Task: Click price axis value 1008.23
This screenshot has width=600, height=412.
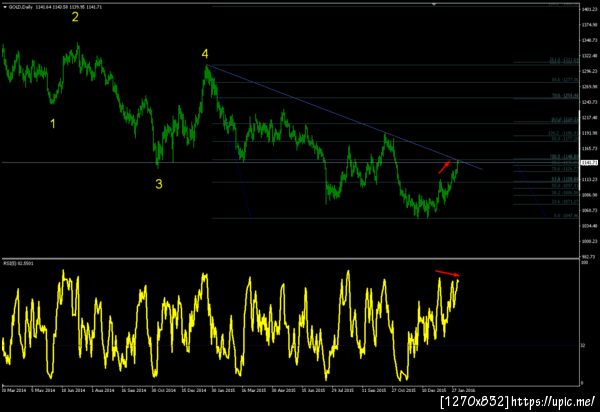Action: tap(589, 241)
